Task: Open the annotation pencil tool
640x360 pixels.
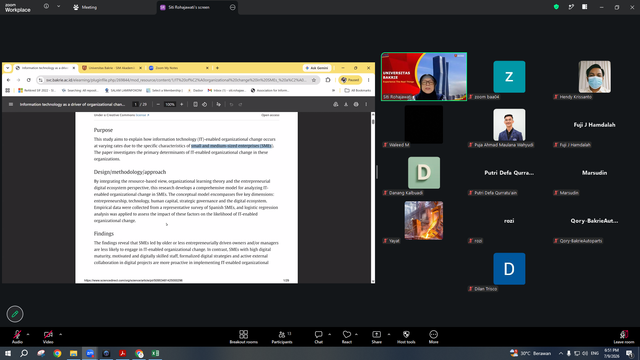Action: (15, 314)
